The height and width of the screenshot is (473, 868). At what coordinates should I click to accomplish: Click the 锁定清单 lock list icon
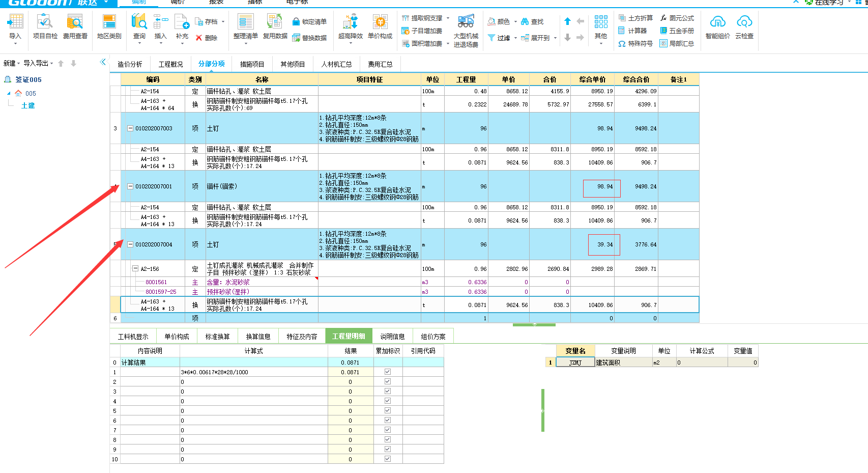click(x=296, y=22)
